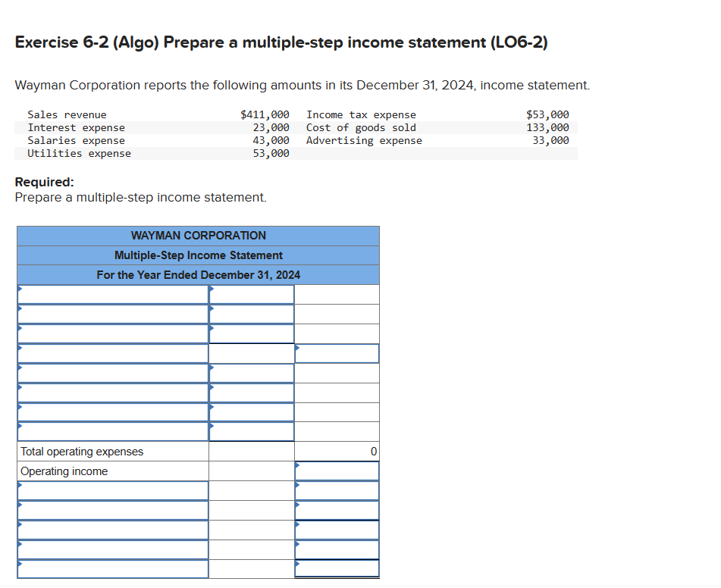This screenshot has width=721, height=588.
Task: Select the Operating income label cell
Action: [x=112, y=471]
